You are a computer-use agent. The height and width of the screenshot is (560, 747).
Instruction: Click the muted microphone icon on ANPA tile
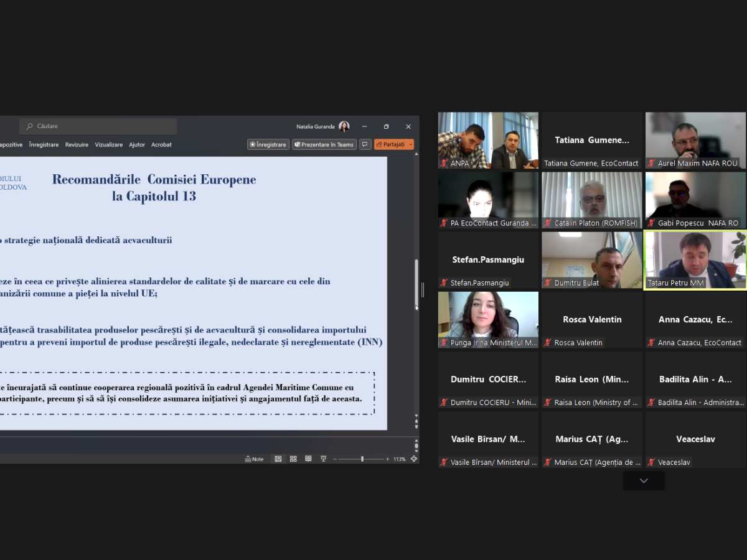444,163
